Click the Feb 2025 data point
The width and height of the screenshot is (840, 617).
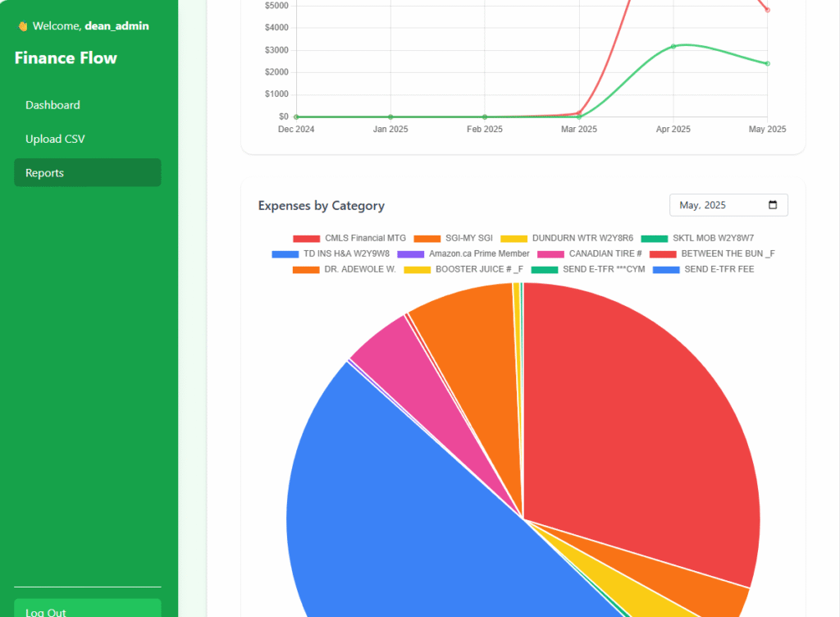[x=485, y=117]
